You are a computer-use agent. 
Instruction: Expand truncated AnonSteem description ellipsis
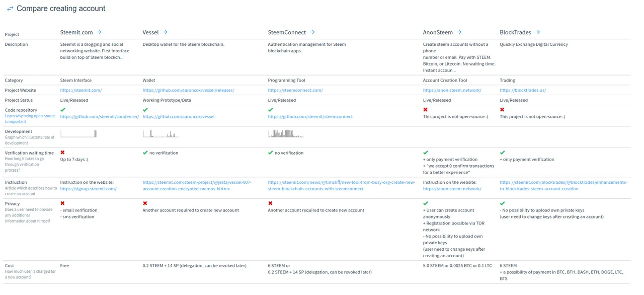pos(454,70)
